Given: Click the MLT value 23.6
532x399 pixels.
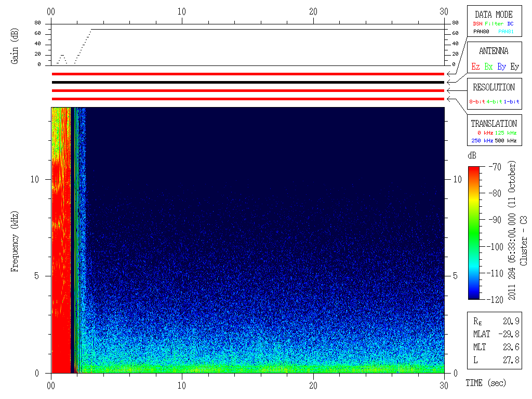Looking at the screenshot, I should click(x=511, y=347).
